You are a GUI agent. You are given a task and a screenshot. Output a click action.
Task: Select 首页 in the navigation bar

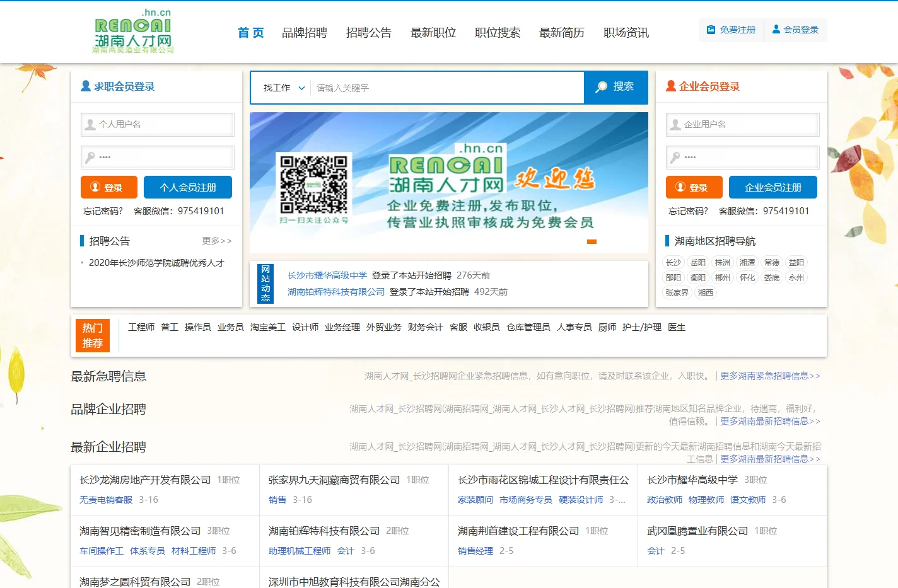click(250, 33)
